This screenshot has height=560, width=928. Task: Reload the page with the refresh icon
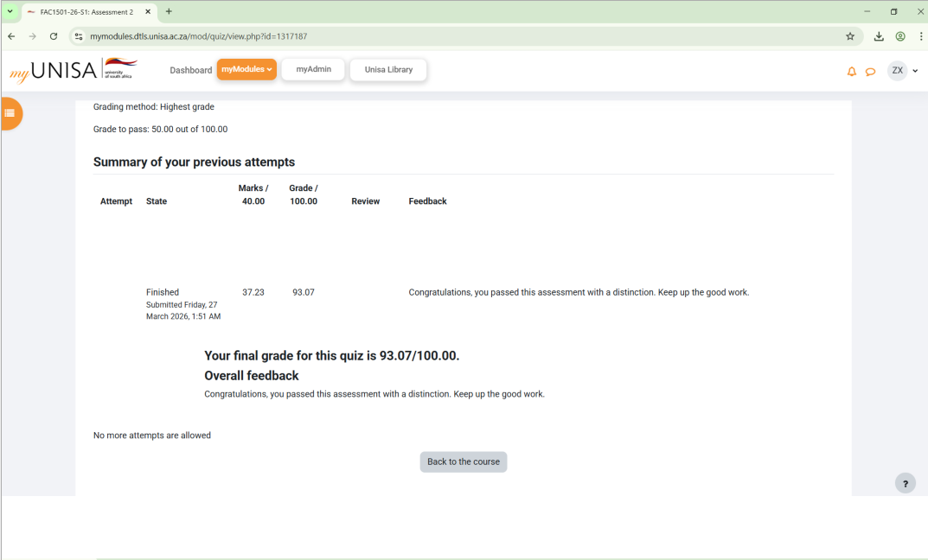click(54, 36)
